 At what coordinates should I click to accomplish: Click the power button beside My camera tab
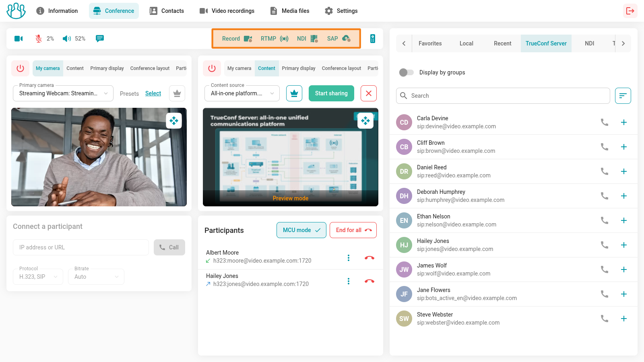coord(20,68)
